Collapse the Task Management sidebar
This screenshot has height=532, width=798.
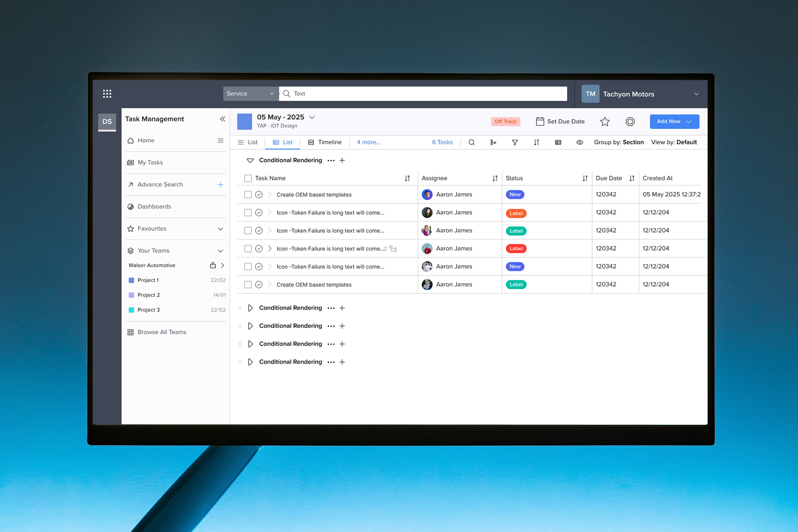(222, 119)
